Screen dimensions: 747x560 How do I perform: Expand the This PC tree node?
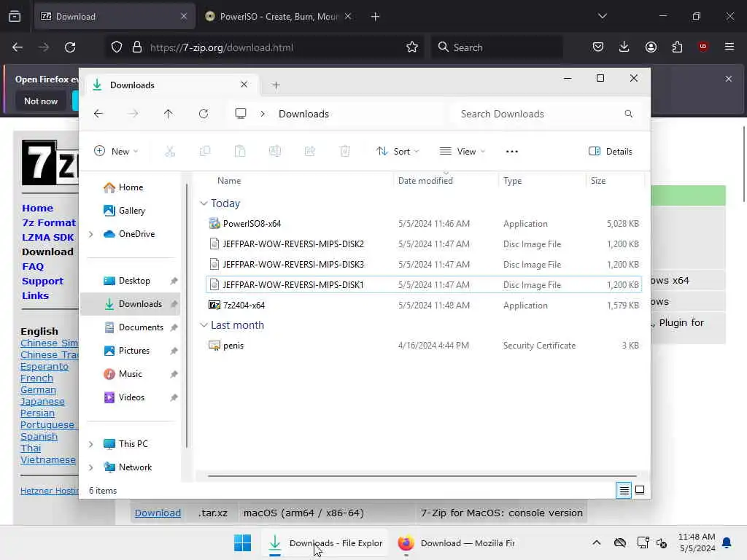[x=90, y=444]
